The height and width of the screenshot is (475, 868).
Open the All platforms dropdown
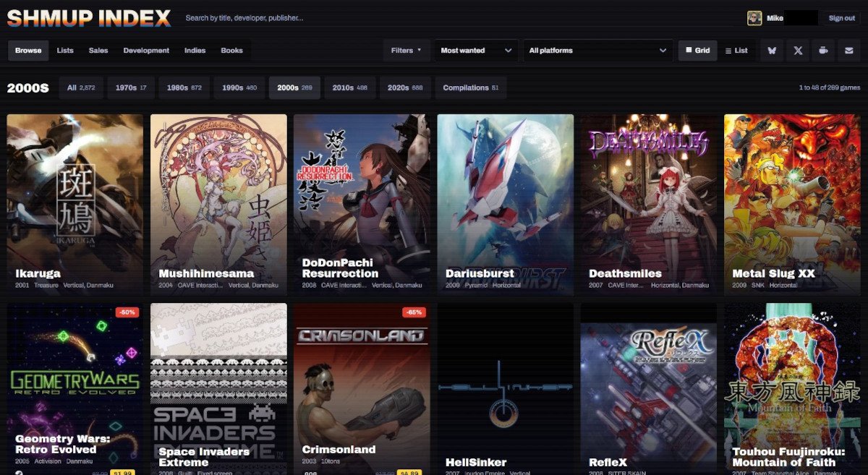[x=597, y=51]
